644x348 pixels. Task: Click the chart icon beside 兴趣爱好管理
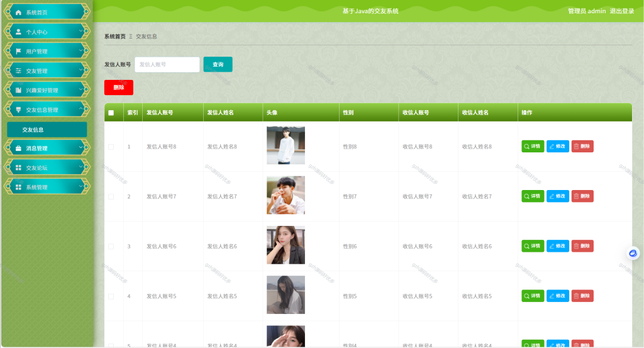[18, 90]
